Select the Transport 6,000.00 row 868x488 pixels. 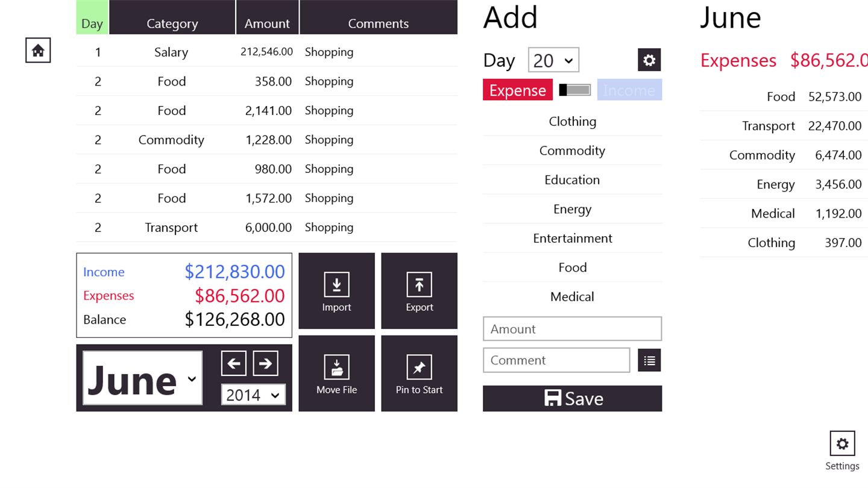(266, 227)
